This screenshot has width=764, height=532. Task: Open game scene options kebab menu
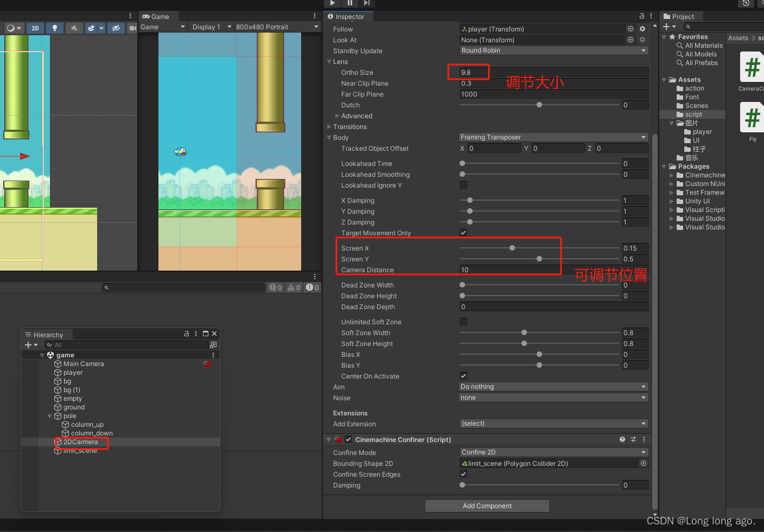(213, 355)
